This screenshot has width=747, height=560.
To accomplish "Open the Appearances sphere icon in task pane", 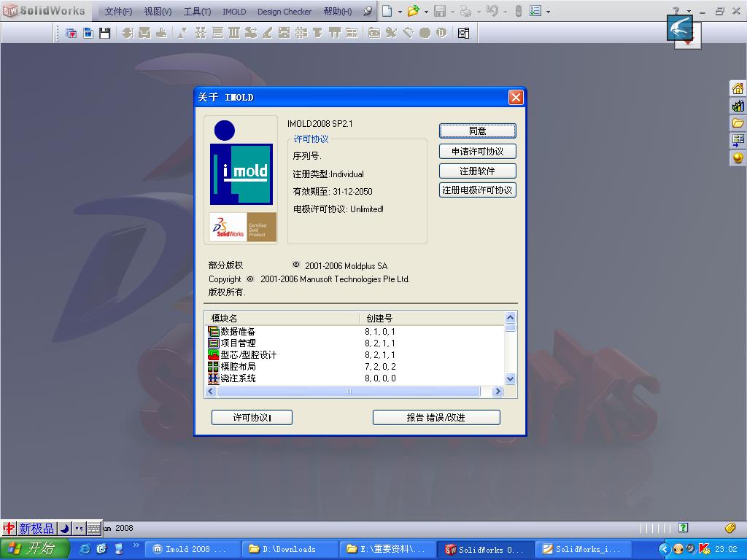I will [738, 157].
